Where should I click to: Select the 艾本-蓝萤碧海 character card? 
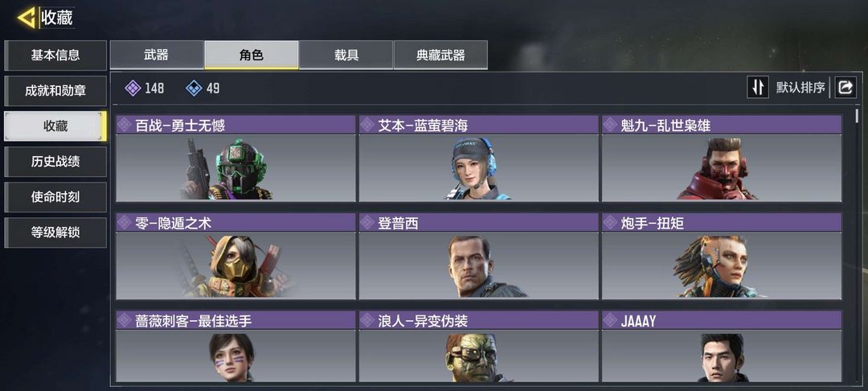click(478, 158)
